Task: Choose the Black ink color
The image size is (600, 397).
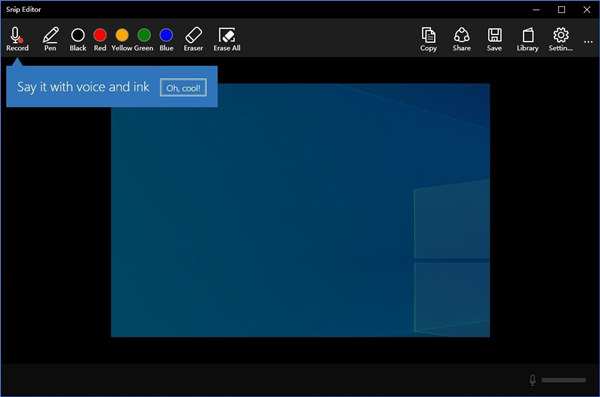Action: coord(78,39)
